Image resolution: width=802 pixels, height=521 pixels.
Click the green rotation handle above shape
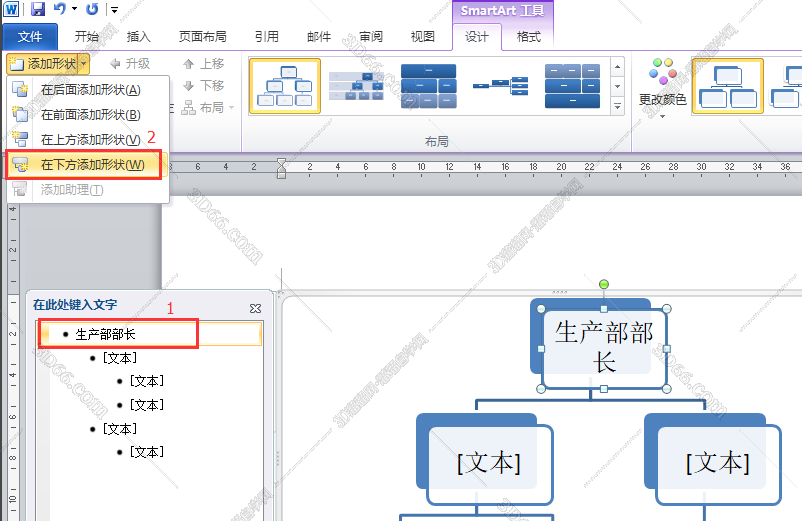[603, 286]
